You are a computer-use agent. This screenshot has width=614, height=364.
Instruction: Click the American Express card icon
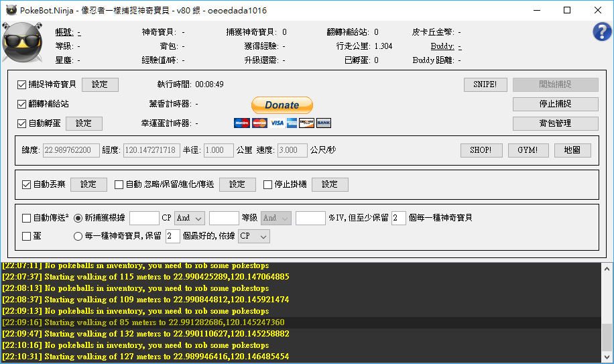point(292,123)
